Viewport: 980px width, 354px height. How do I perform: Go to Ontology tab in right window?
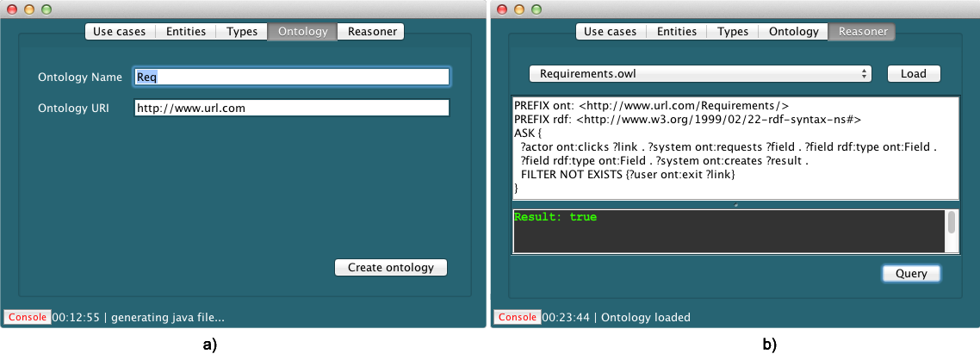(x=793, y=32)
